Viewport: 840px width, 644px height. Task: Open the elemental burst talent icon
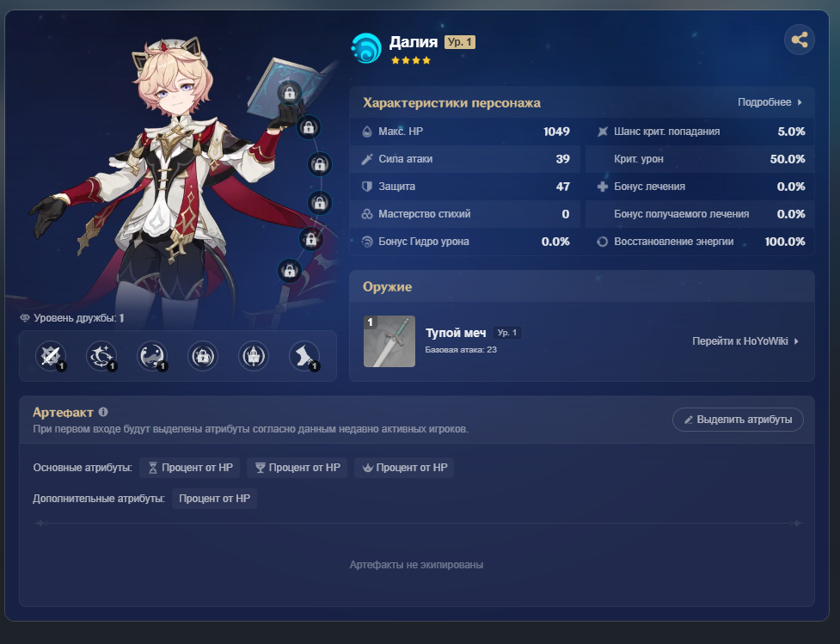[152, 356]
